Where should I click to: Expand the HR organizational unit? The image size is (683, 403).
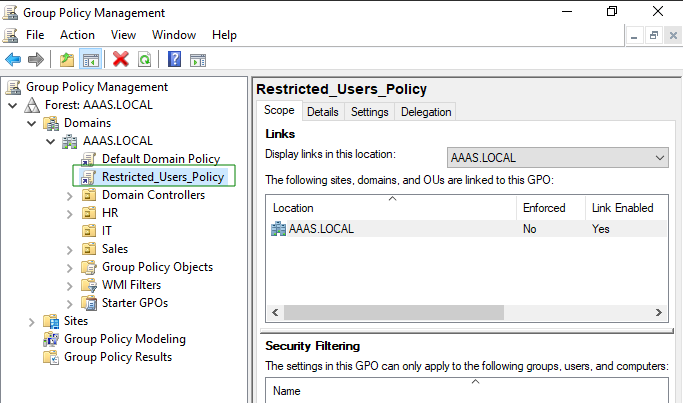point(70,214)
